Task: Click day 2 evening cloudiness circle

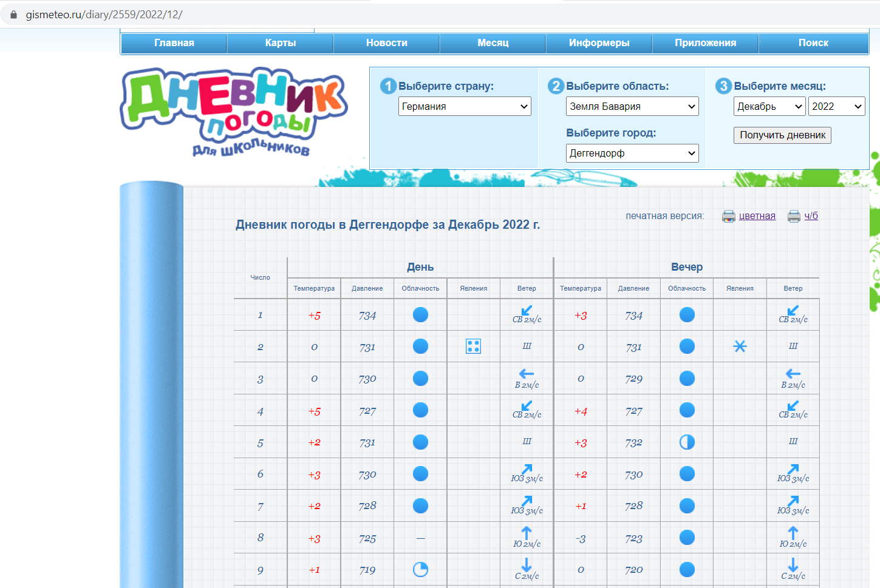Action: point(687,346)
